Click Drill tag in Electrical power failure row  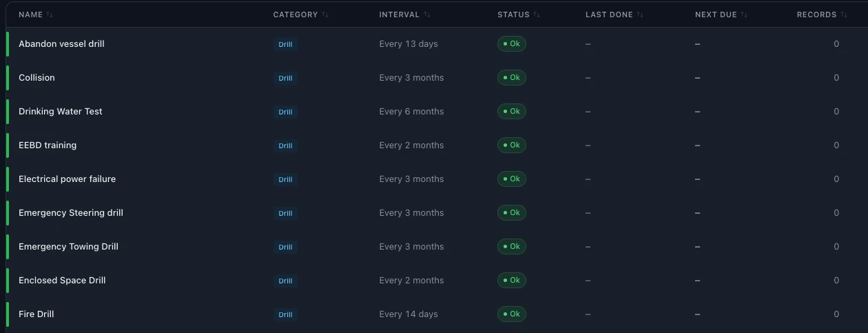[x=285, y=179]
